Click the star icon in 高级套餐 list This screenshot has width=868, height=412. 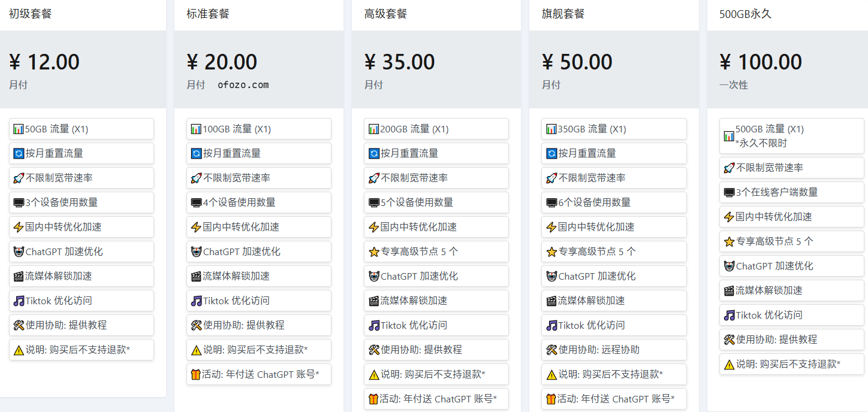pos(374,252)
